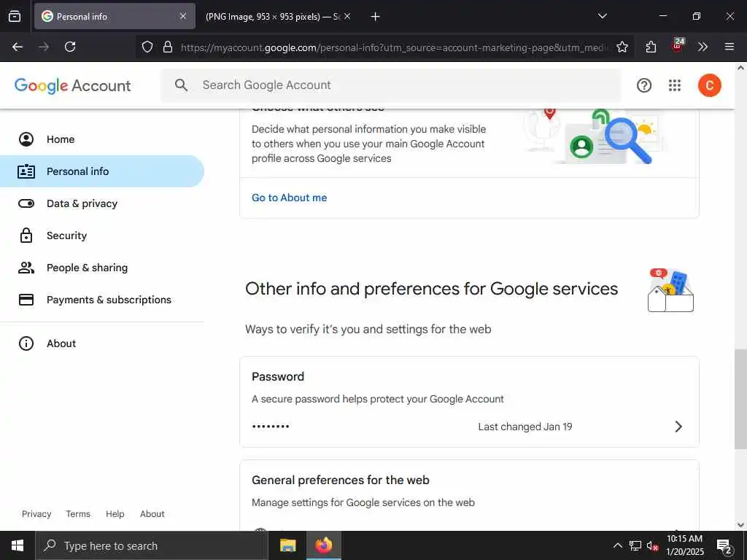
Task: Click General preferences for the web heading
Action: pyautogui.click(x=340, y=480)
